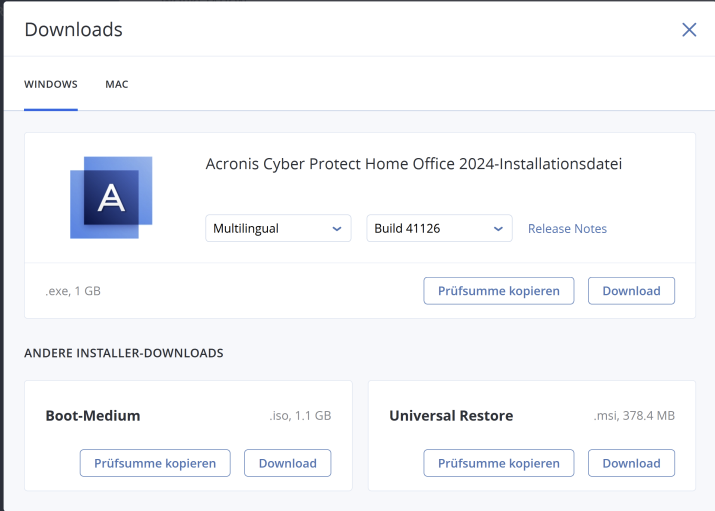715x511 pixels.
Task: Download the Boot-Medium ISO
Action: pyautogui.click(x=287, y=463)
